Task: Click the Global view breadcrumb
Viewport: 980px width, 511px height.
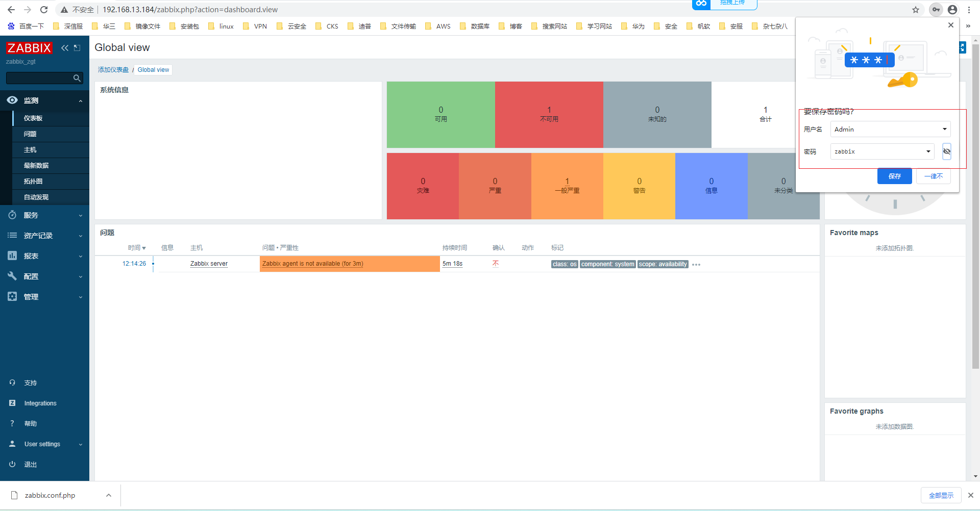Action: click(x=153, y=70)
